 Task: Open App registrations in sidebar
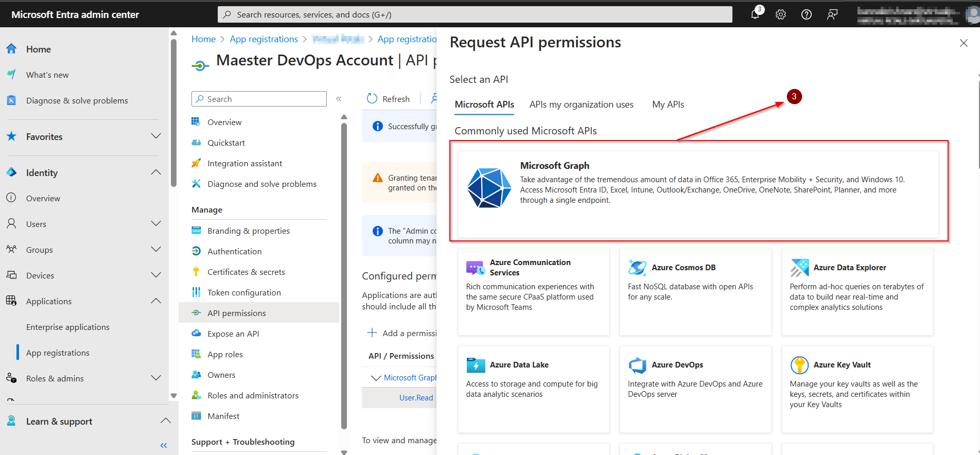pyautogui.click(x=58, y=353)
